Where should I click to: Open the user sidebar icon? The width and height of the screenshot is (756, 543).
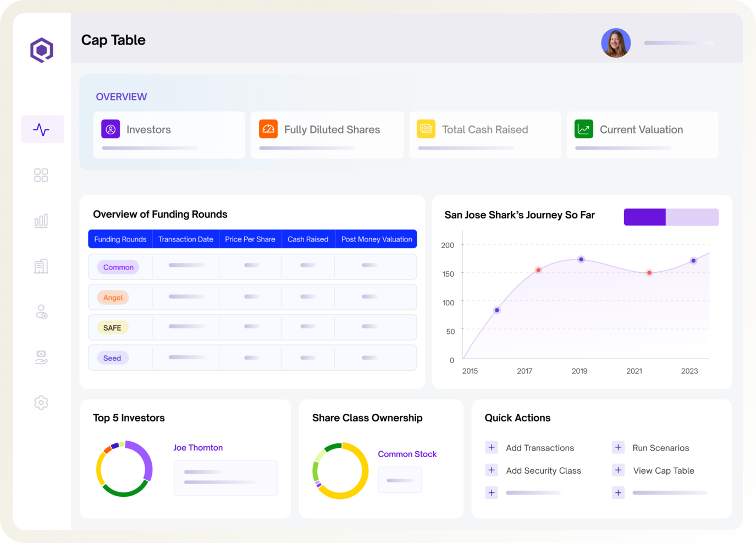41,312
